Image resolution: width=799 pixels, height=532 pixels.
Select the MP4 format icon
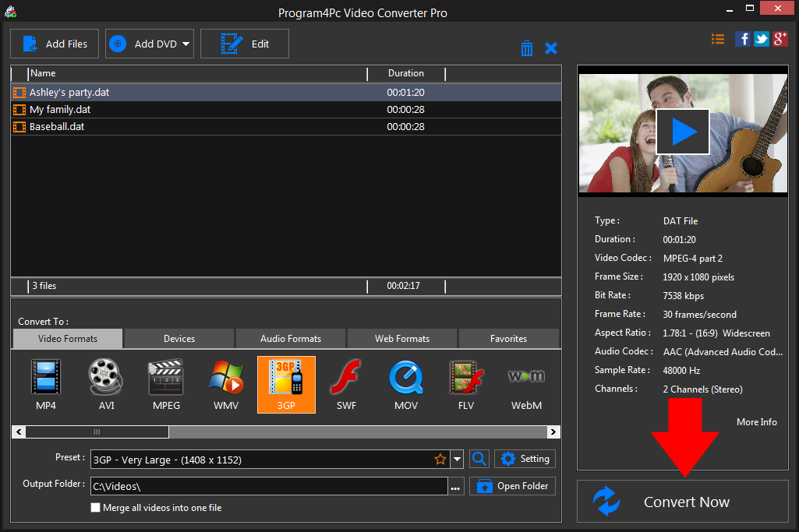[x=45, y=384]
